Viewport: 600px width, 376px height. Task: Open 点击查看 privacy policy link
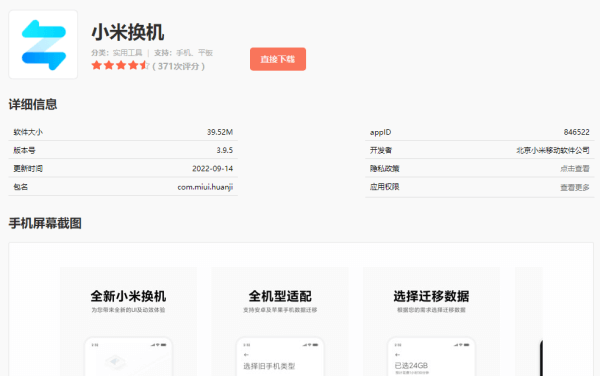pyautogui.click(x=575, y=169)
